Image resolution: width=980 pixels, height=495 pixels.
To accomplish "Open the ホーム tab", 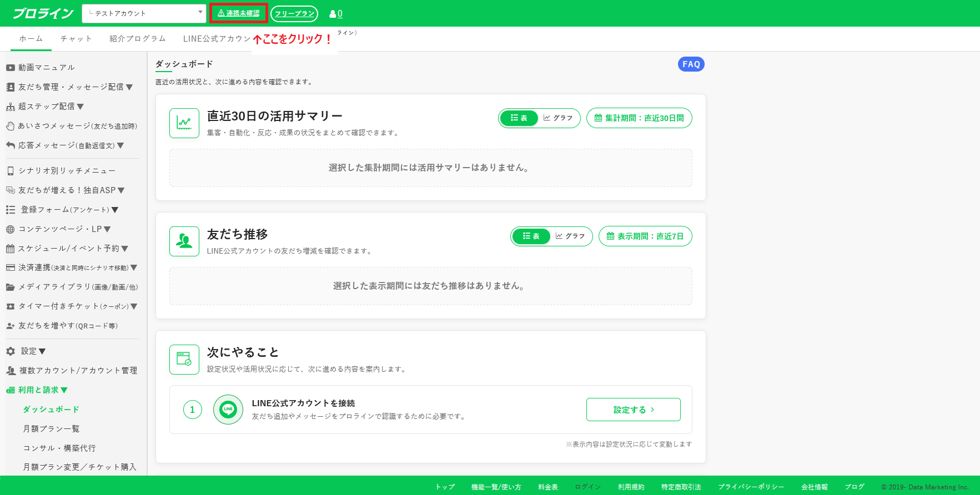I will [31, 39].
